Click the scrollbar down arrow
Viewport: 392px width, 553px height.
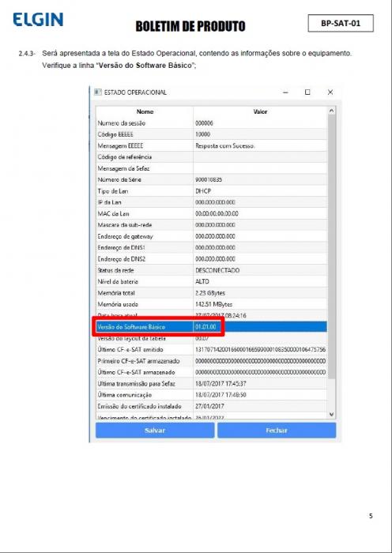[331, 414]
